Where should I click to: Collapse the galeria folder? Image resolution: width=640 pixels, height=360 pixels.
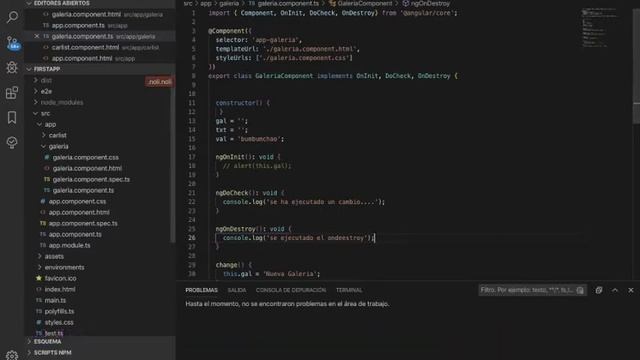pos(58,147)
